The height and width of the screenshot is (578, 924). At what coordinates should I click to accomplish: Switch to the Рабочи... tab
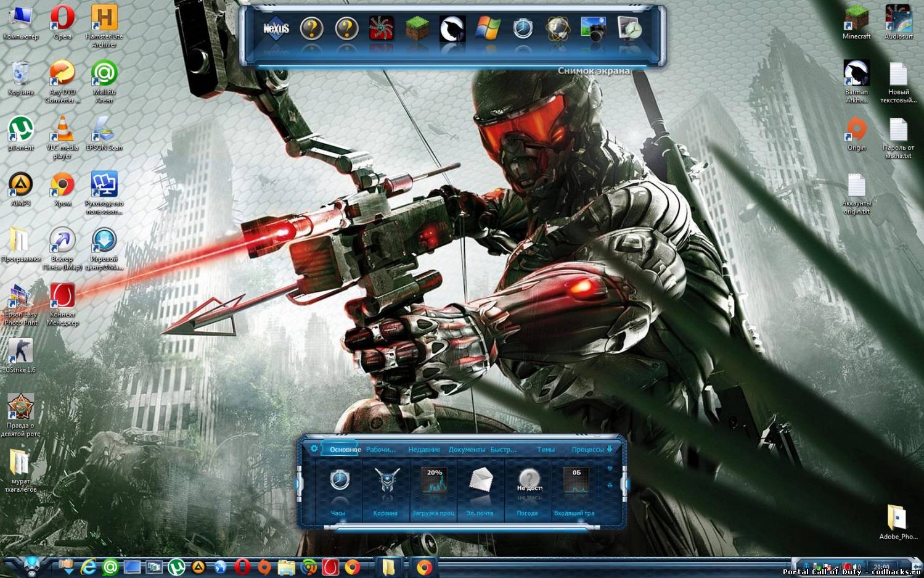coord(381,450)
